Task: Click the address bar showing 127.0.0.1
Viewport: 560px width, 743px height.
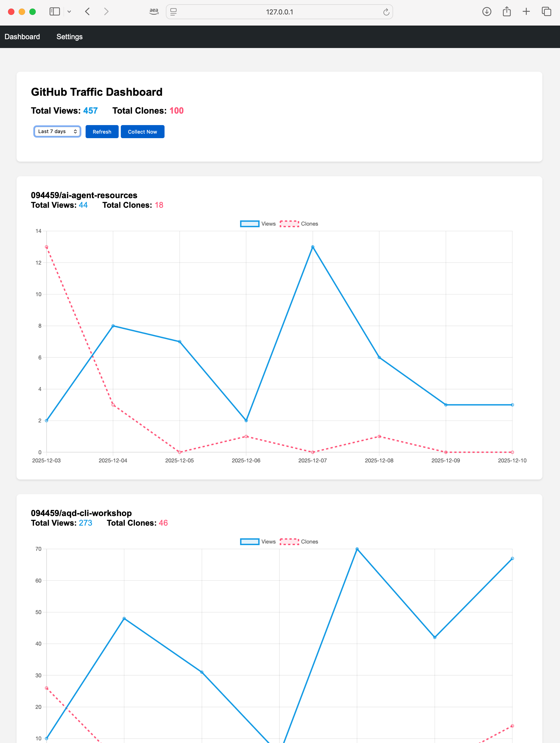Action: pos(279,12)
